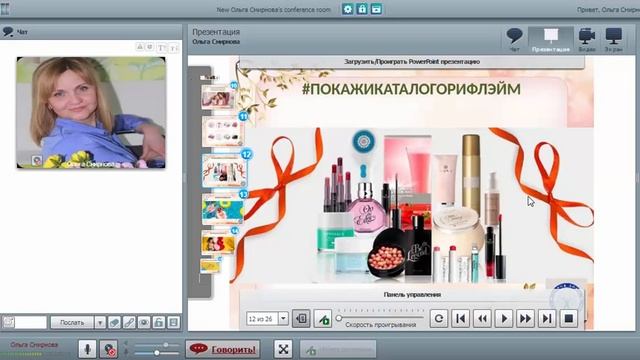The image size is (640, 360).
Task: Click the greyed-out button beside fullscreen
Action: (x=338, y=349)
